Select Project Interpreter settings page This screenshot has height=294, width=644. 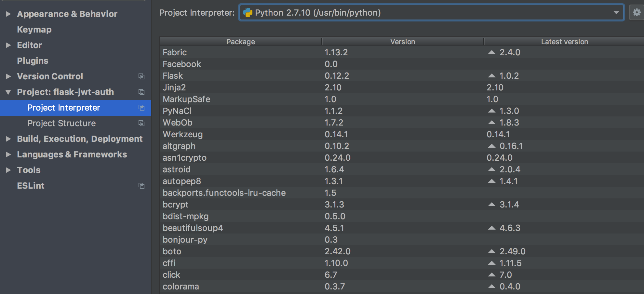coord(75,108)
